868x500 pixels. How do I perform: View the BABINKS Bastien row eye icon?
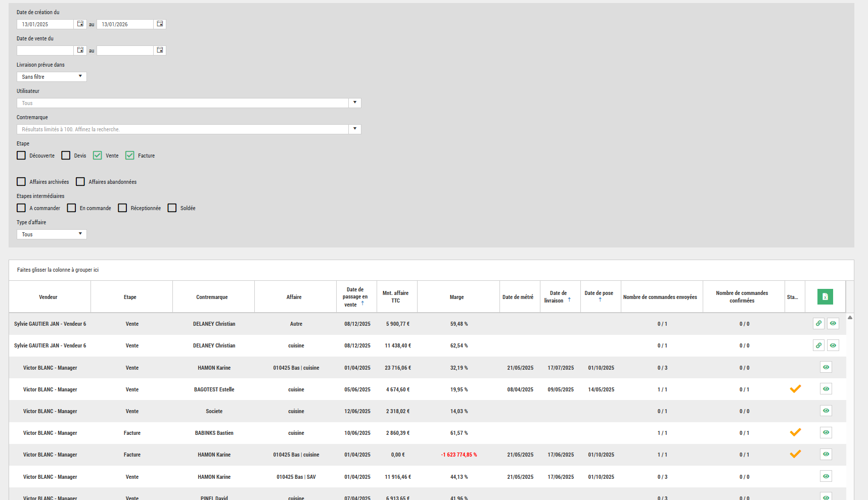tap(826, 433)
